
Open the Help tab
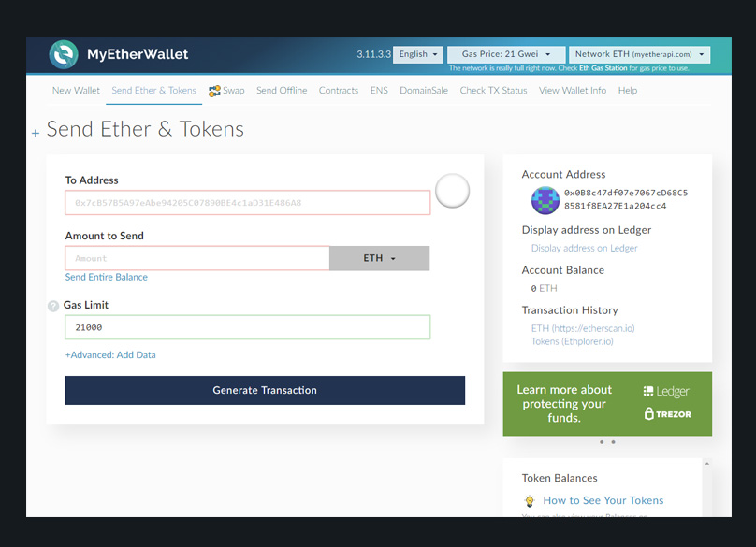[628, 91]
